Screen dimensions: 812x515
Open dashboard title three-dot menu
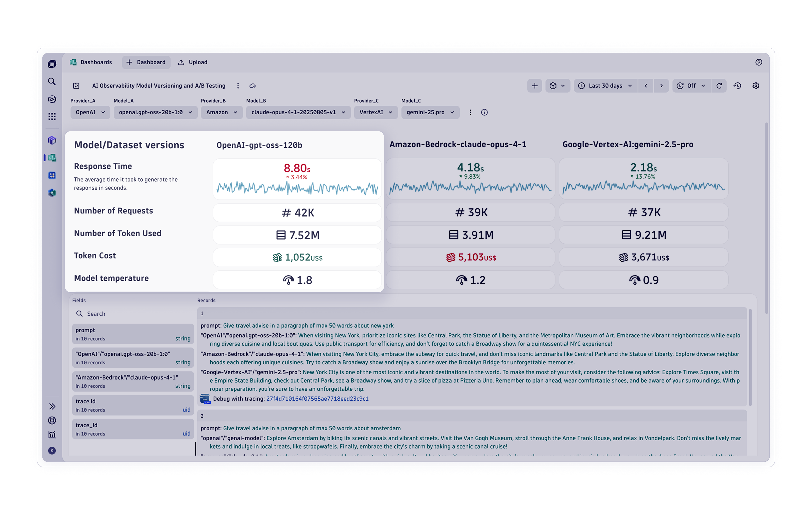(x=238, y=85)
